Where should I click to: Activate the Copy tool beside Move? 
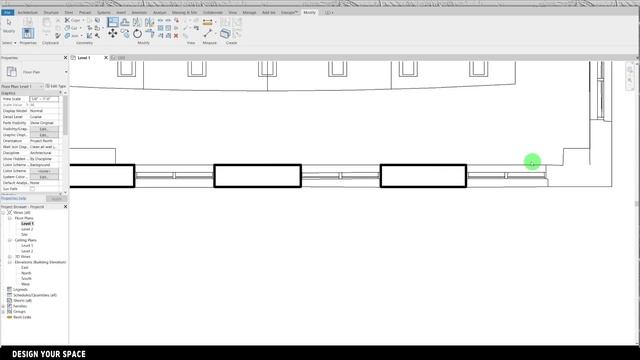coord(125,34)
